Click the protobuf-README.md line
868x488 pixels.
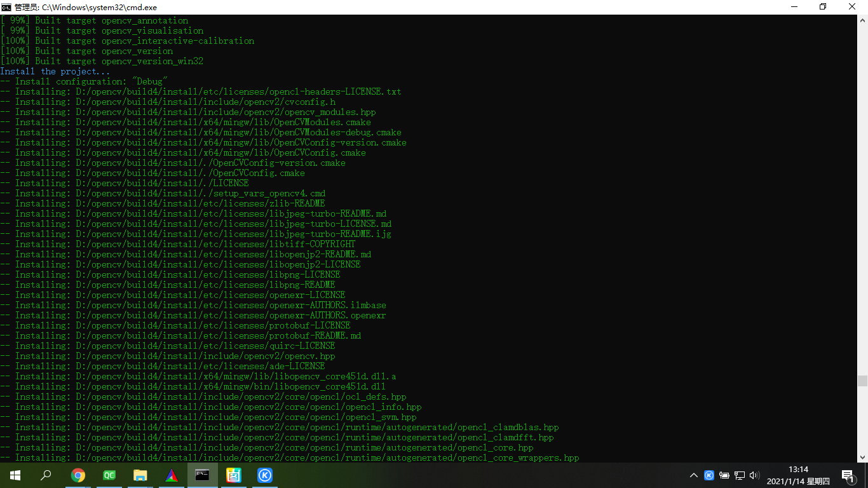180,335
